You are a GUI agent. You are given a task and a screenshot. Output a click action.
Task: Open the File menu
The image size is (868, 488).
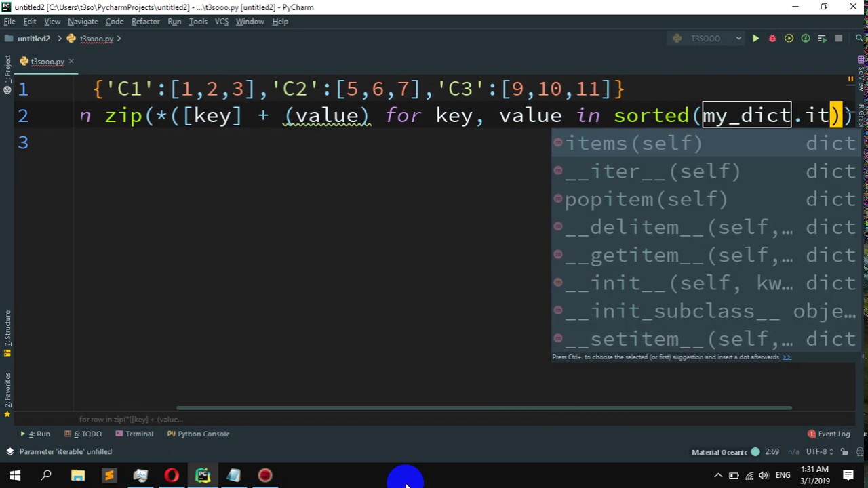tap(9, 22)
